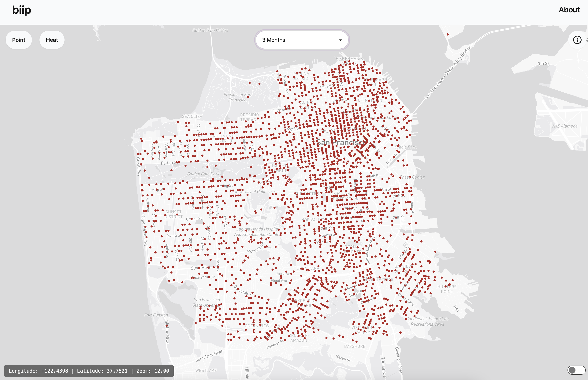Click the biip logo

click(x=22, y=10)
